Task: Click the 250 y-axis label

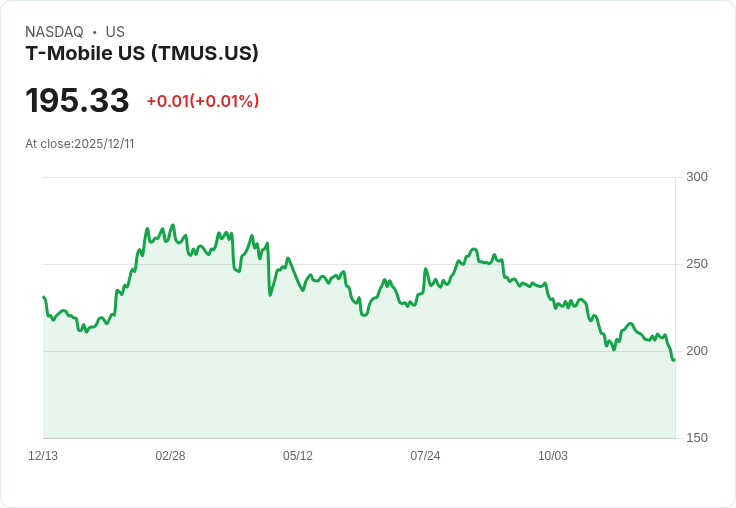Action: 697,264
